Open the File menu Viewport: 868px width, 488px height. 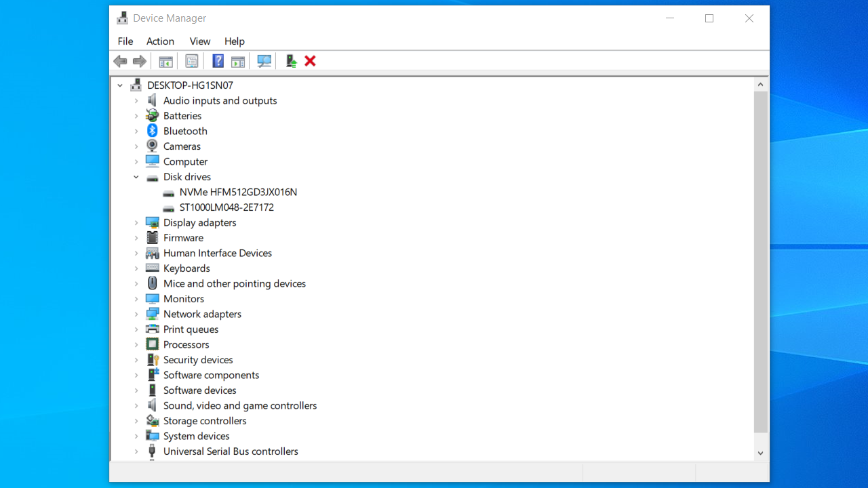pyautogui.click(x=125, y=41)
